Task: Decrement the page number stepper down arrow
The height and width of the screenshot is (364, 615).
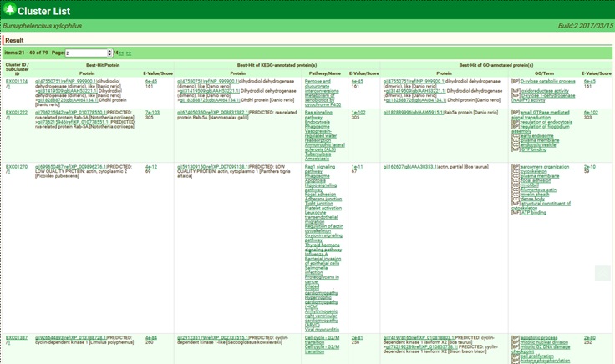Action: tap(109, 54)
